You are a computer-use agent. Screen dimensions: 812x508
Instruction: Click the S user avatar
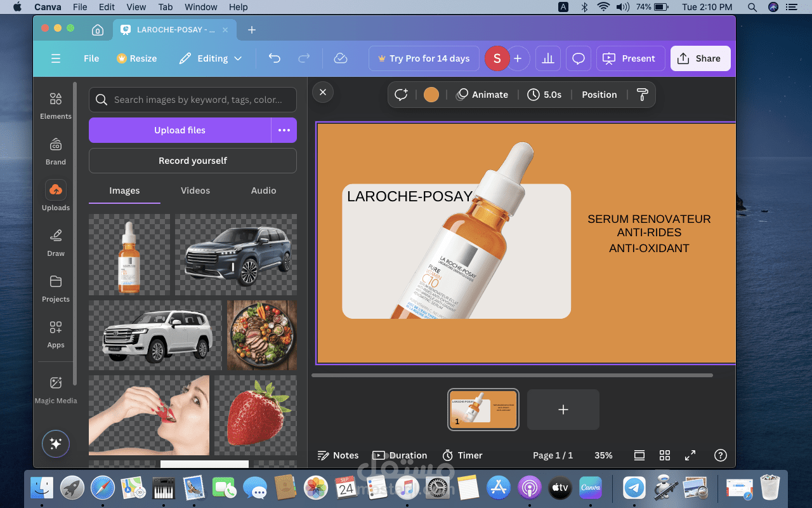[497, 58]
